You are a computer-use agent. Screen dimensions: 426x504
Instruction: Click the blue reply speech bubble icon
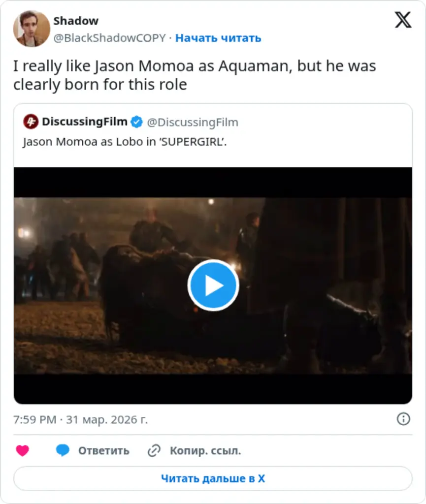[63, 450]
